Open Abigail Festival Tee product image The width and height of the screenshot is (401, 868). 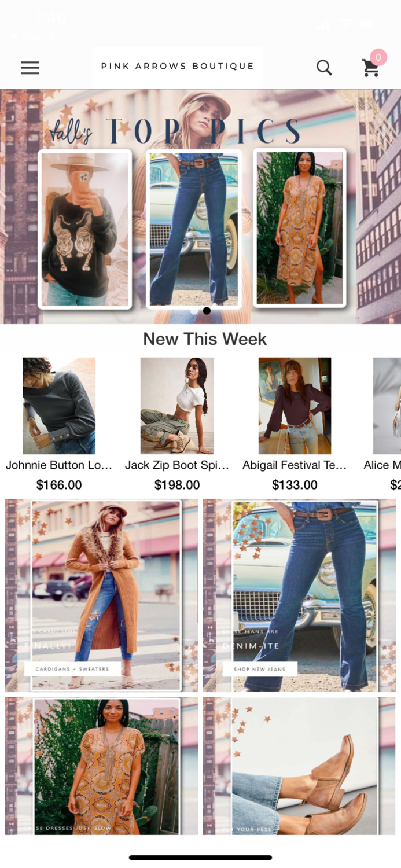pos(295,406)
